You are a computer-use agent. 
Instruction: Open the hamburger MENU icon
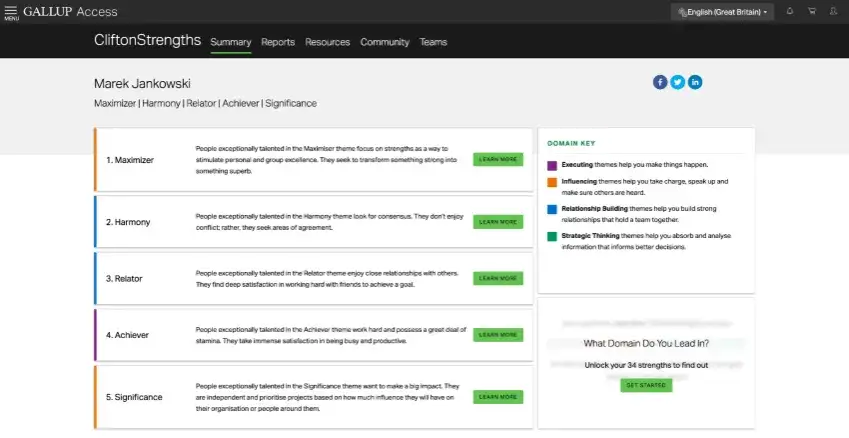(x=11, y=13)
